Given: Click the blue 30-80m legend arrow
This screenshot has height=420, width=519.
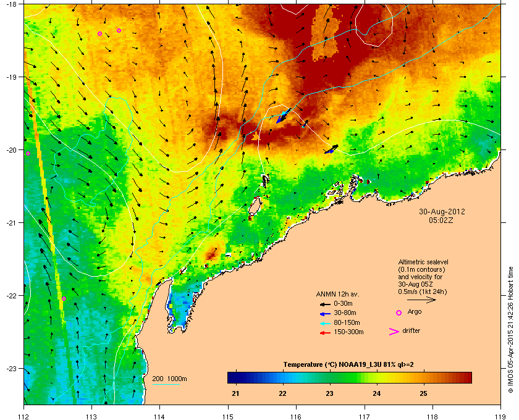Looking at the screenshot, I should (325, 313).
